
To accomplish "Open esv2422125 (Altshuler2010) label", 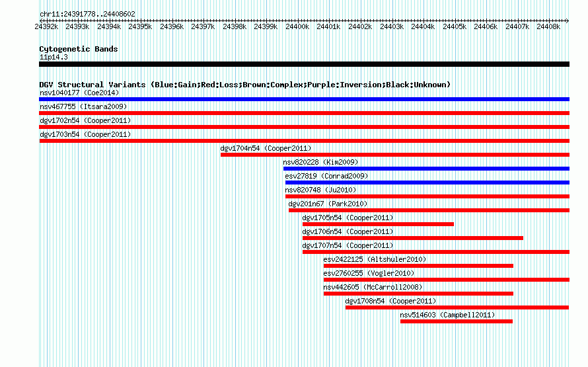I will 375,259.
